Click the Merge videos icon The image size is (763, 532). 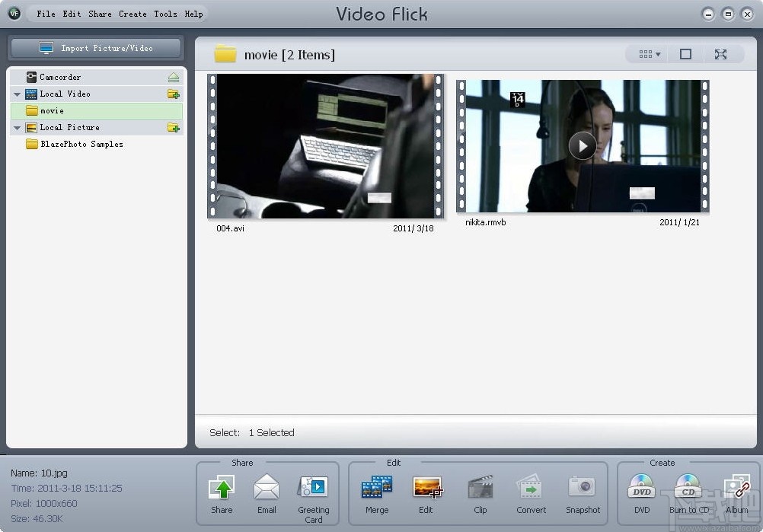(x=377, y=488)
